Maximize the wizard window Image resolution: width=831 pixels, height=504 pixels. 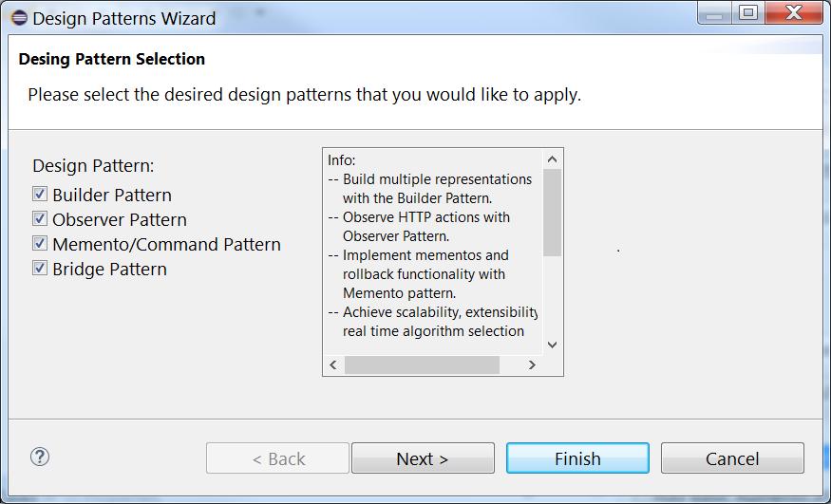748,13
